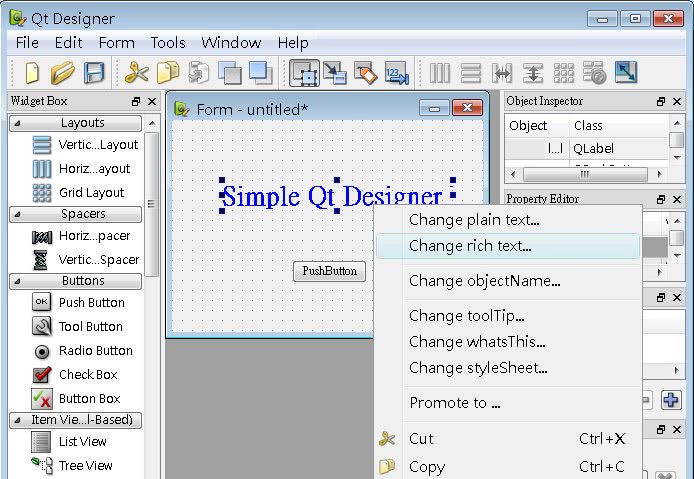Viewport: 694px width, 479px height.
Task: Select the Edit Buddies mode icon
Action: coord(366,73)
